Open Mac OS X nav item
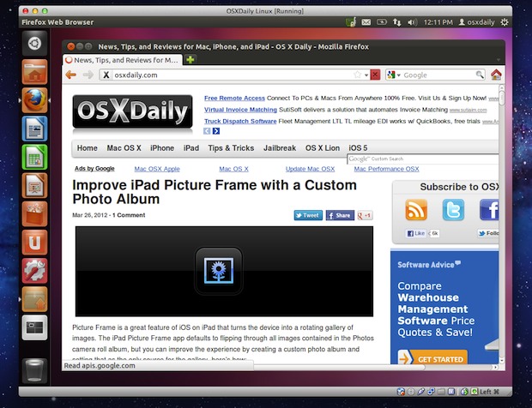 (124, 148)
